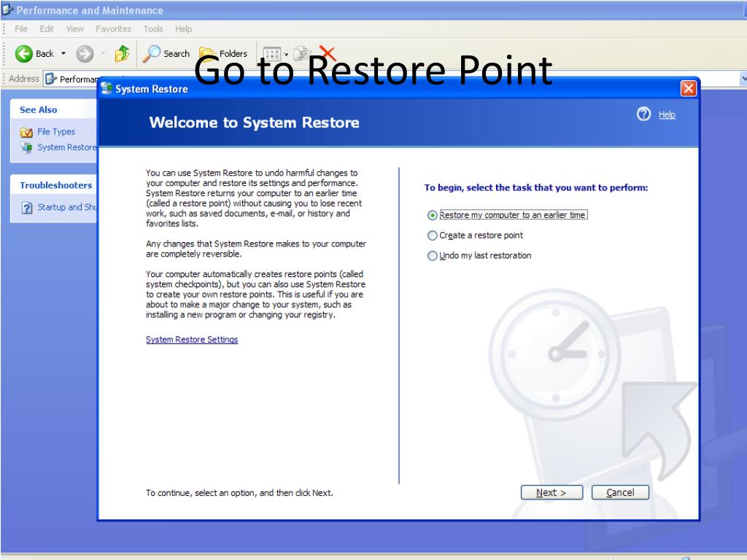
Task: Open the Edit menu
Action: coord(47,29)
